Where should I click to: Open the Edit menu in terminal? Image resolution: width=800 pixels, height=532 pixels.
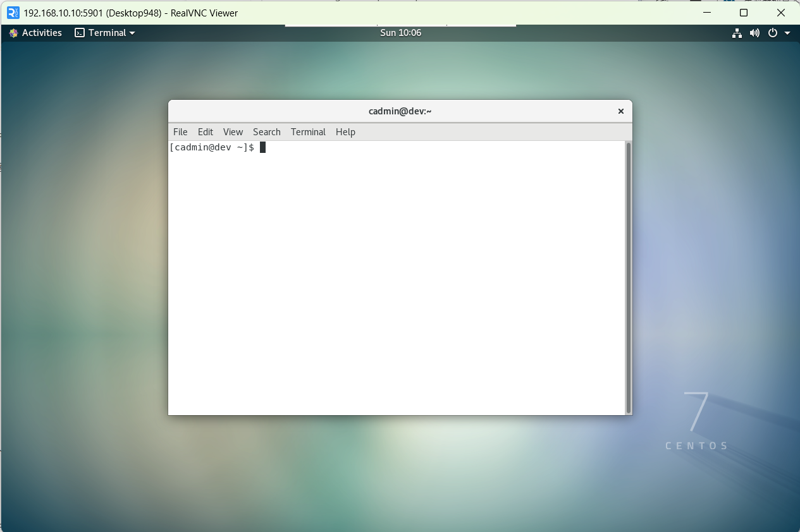coord(206,132)
